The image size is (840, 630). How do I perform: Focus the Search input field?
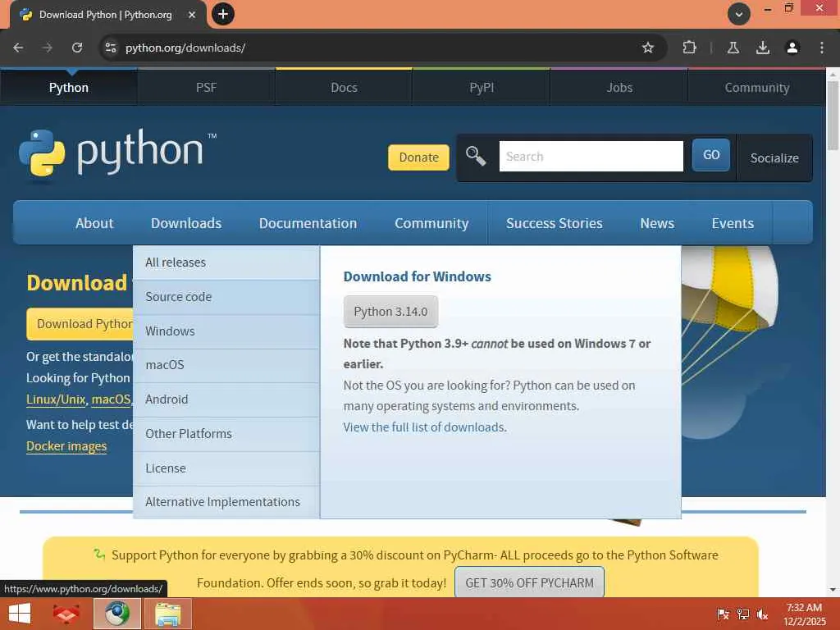(x=591, y=157)
